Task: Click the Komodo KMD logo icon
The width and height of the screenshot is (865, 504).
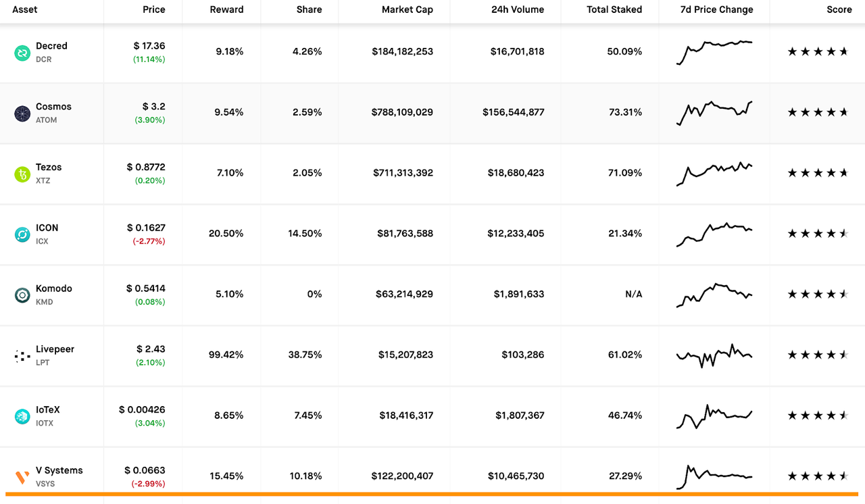Action: click(x=22, y=295)
